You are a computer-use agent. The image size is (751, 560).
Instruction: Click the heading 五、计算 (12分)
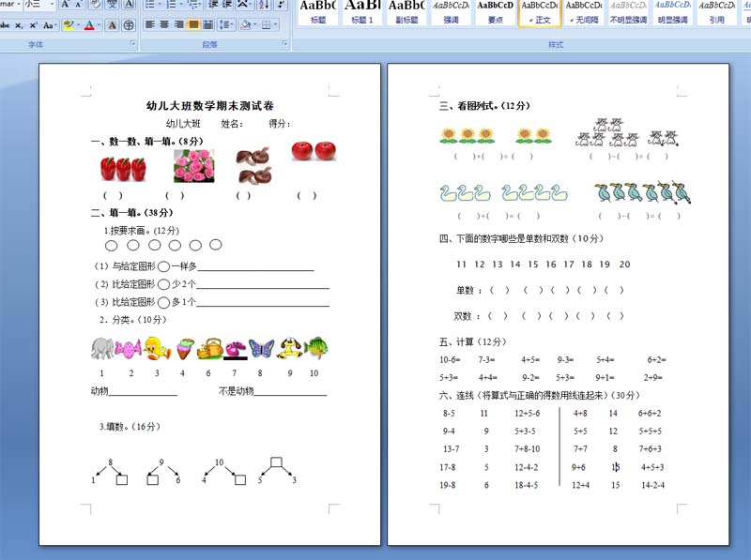coord(473,341)
